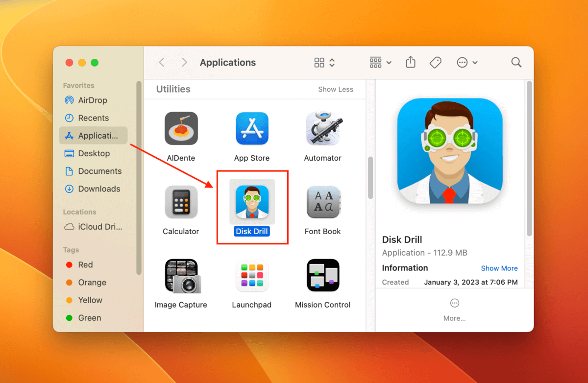Select the Calculator application icon
588x383 pixels.
(x=181, y=202)
